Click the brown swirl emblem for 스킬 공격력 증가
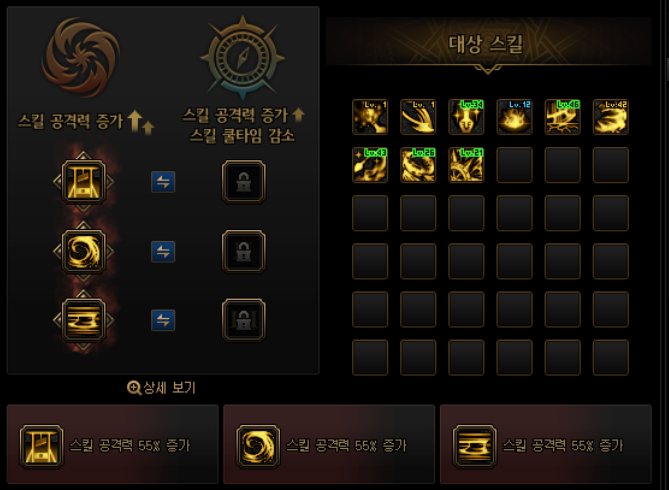The height and width of the screenshot is (490, 669). [x=81, y=58]
